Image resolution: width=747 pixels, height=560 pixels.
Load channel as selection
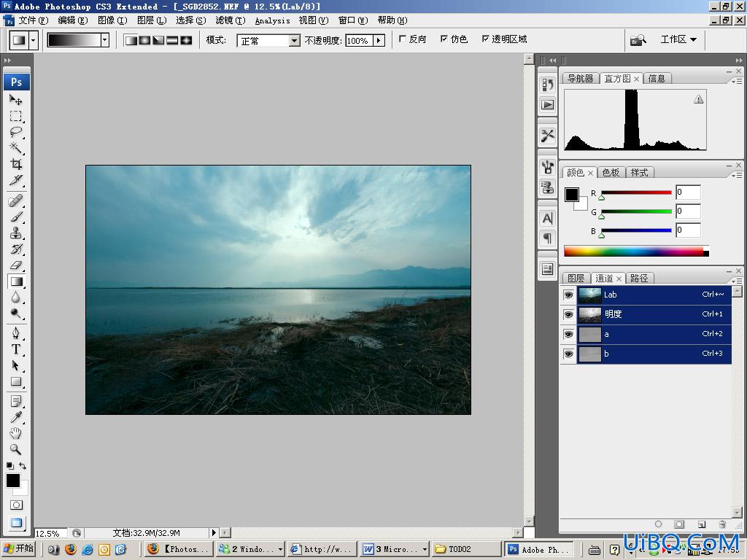[658, 524]
